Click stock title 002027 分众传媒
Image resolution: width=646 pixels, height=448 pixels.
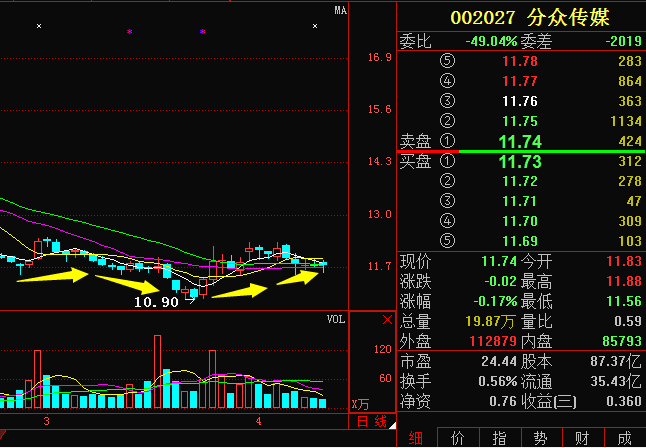pos(529,18)
